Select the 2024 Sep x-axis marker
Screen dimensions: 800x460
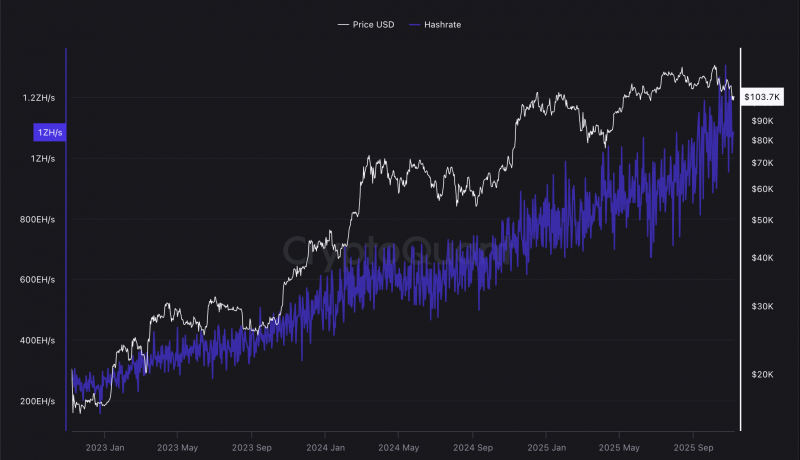pyautogui.click(x=473, y=448)
